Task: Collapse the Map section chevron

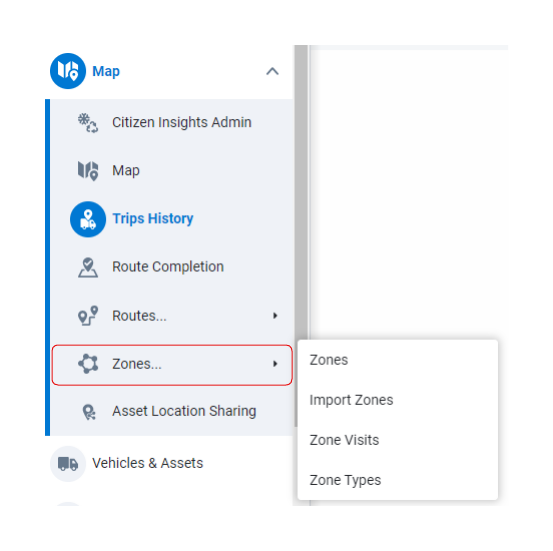Action: click(x=272, y=71)
